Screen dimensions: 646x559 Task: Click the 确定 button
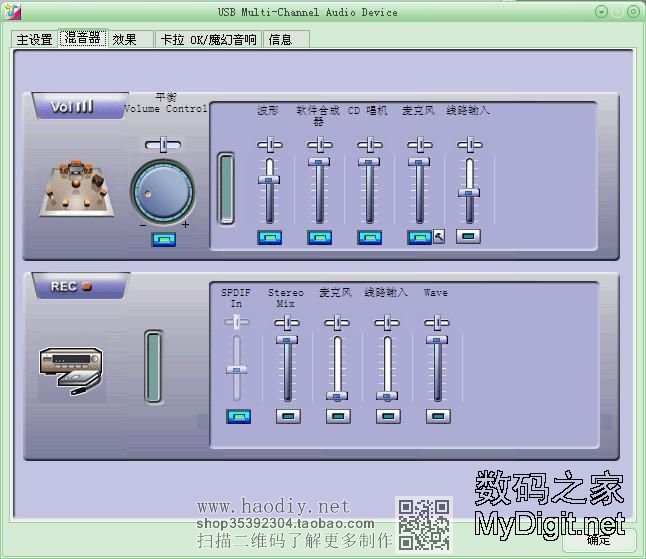click(599, 540)
